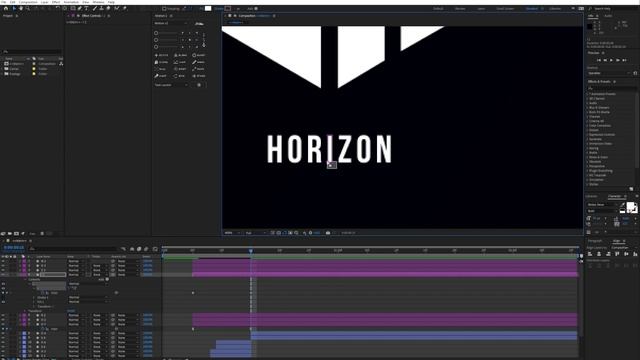
Task: Select the Roto Brush tool
Action: pyautogui.click(x=117, y=8)
